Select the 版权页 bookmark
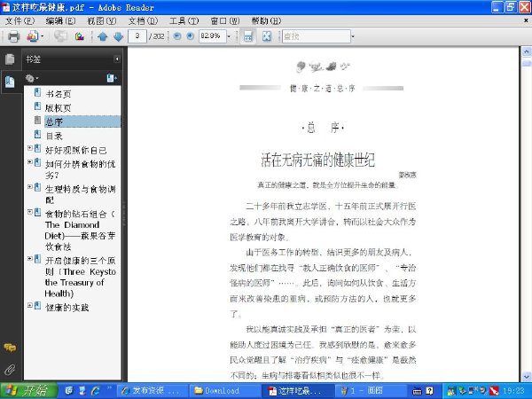 tap(58, 108)
